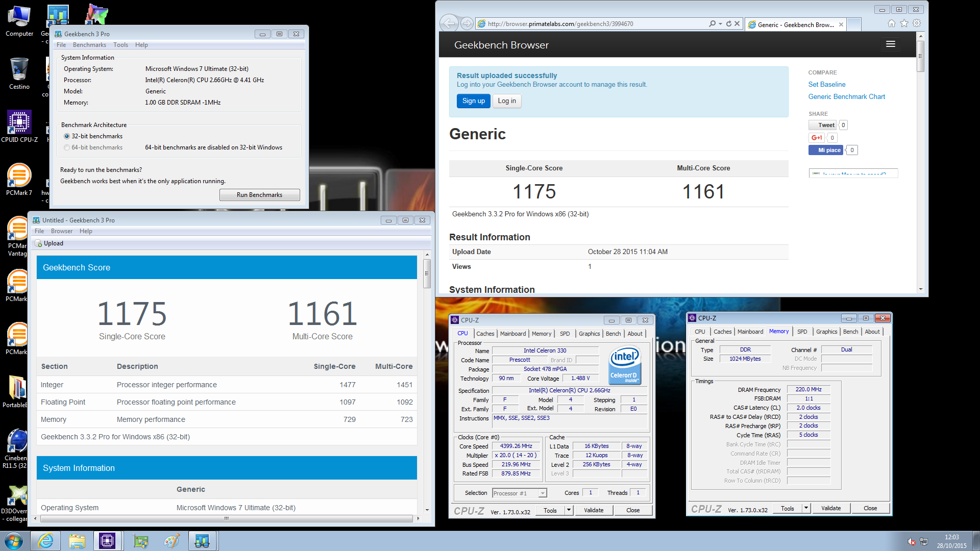Launch CPUID CPU-Z desktop shortcut
The height and width of the screenshot is (551, 980).
tap(19, 127)
